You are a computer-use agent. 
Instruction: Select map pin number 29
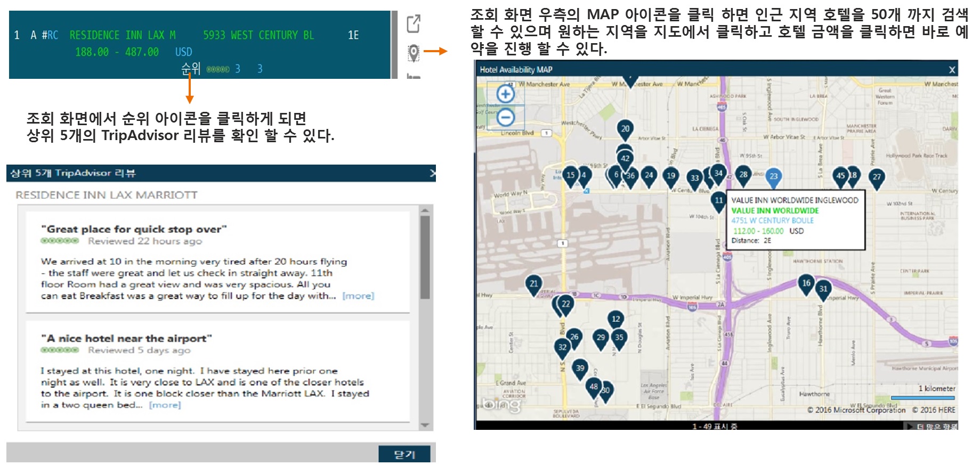(x=601, y=339)
